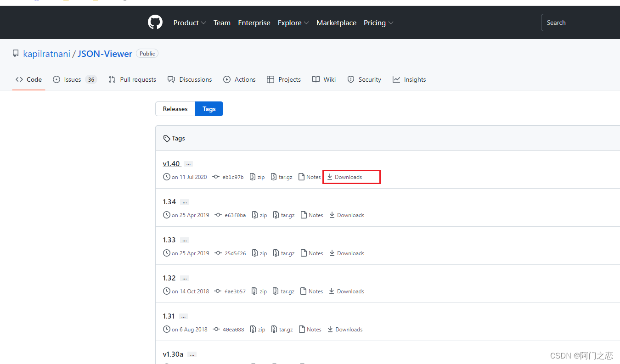Viewport: 620px width, 364px height.
Task: Open commit eb1c97b for v1.40
Action: click(228, 177)
